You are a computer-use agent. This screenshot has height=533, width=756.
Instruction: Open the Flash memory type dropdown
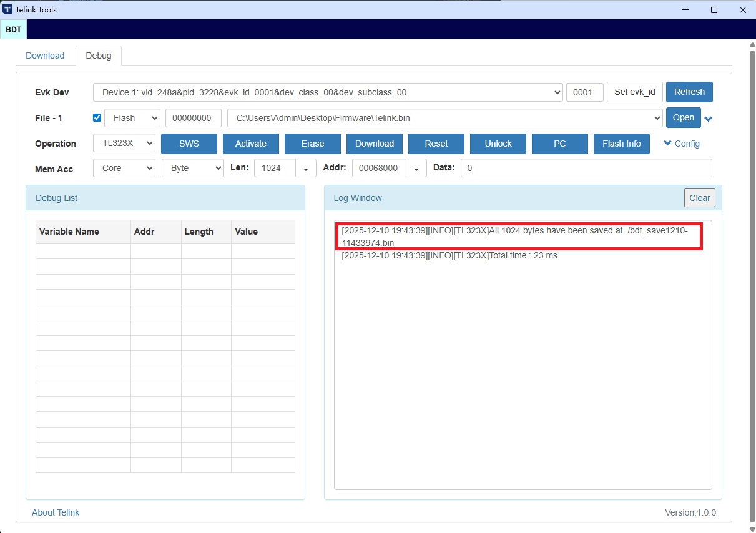click(132, 118)
